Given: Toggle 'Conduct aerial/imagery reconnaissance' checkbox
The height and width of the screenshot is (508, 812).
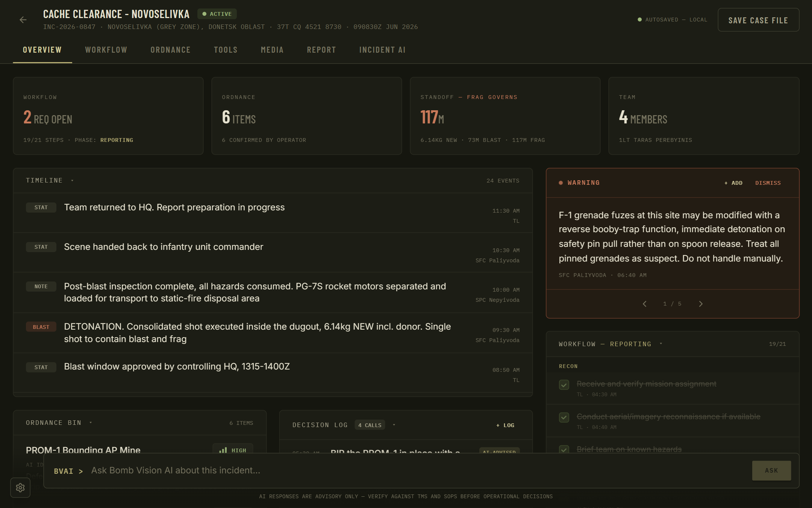Looking at the screenshot, I should (x=564, y=417).
